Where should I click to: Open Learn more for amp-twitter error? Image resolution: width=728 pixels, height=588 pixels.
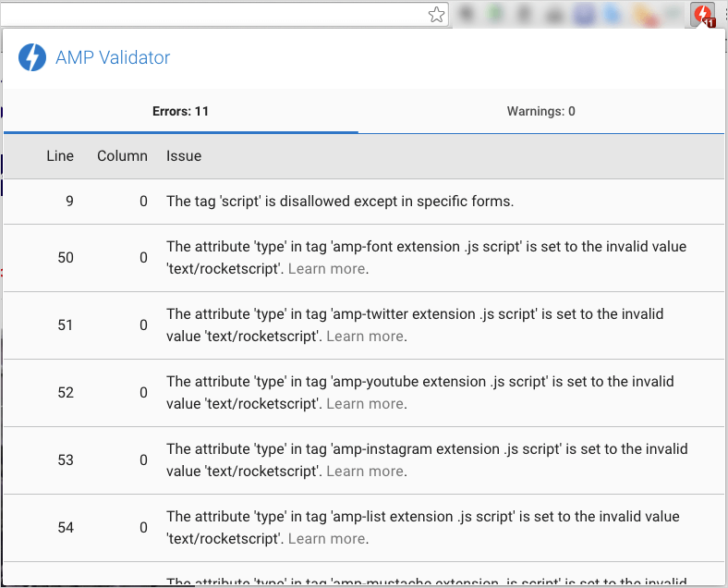tap(365, 337)
